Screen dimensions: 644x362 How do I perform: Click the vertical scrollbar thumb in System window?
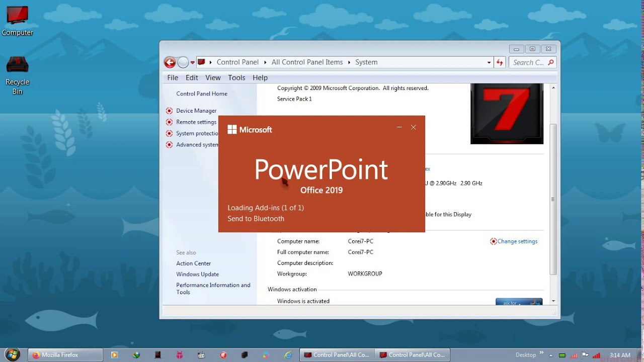(553, 199)
